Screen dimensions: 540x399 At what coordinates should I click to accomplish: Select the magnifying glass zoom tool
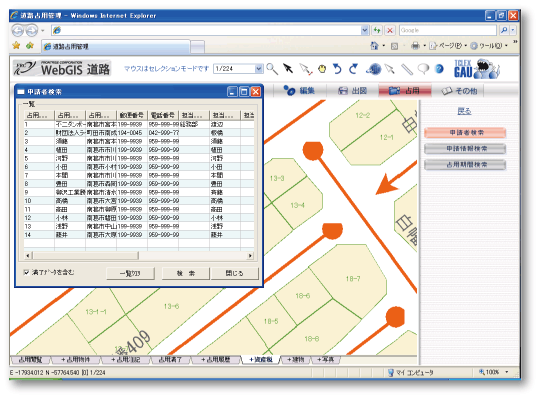tap(272, 69)
